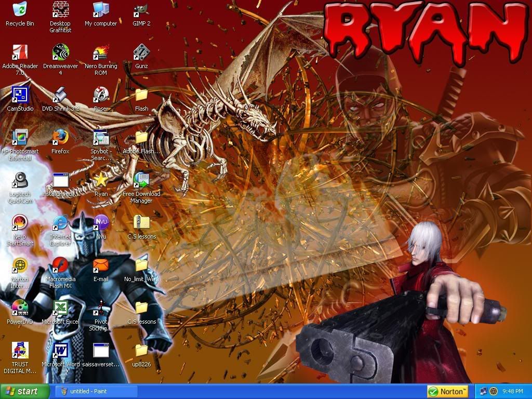Click the Internet Explorer shortcut
The height and width of the screenshot is (399, 532).
60,223
